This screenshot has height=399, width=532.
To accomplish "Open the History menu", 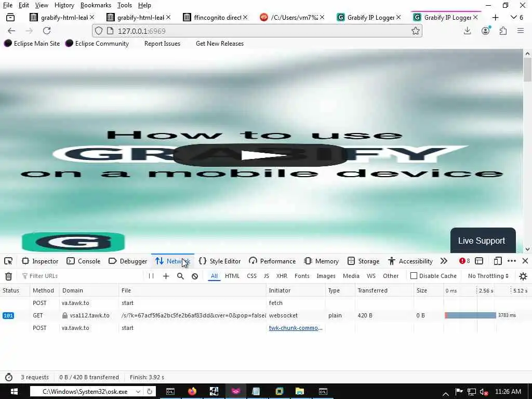I will tap(64, 5).
